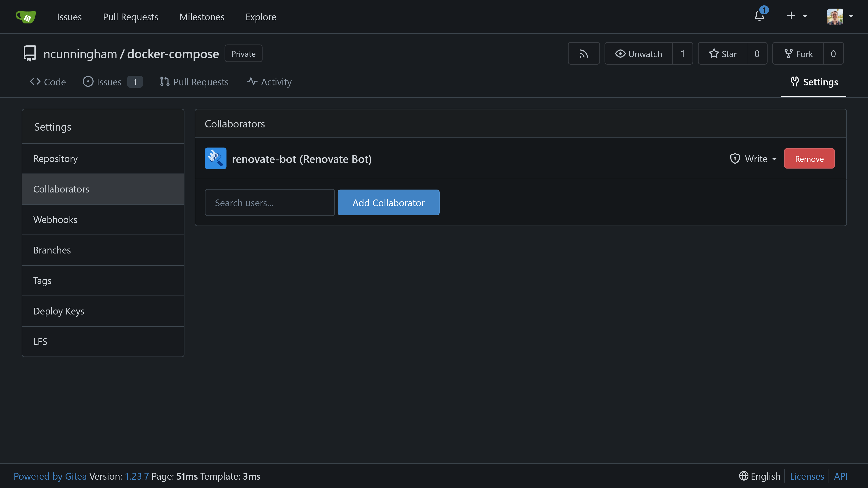Select Branches in the settings sidebar
The width and height of the screenshot is (868, 488).
click(103, 250)
